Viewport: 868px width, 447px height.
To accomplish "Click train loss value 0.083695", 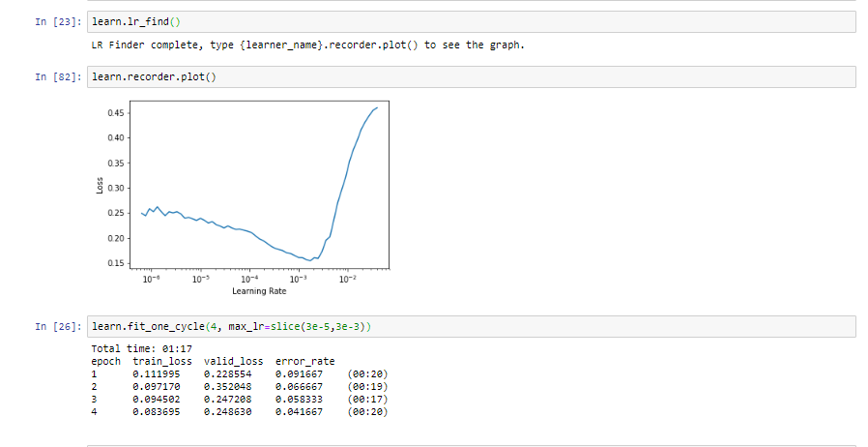I will tap(157, 411).
